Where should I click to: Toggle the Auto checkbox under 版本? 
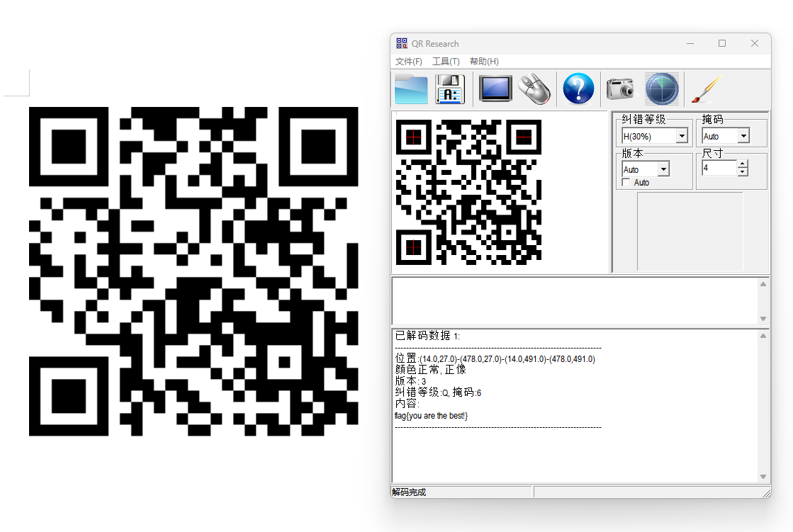626,183
